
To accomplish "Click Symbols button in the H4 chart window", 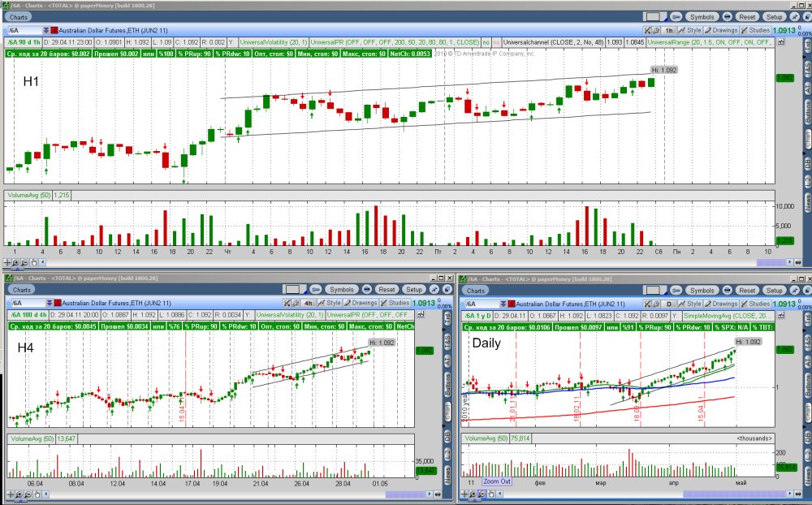I will [x=342, y=290].
